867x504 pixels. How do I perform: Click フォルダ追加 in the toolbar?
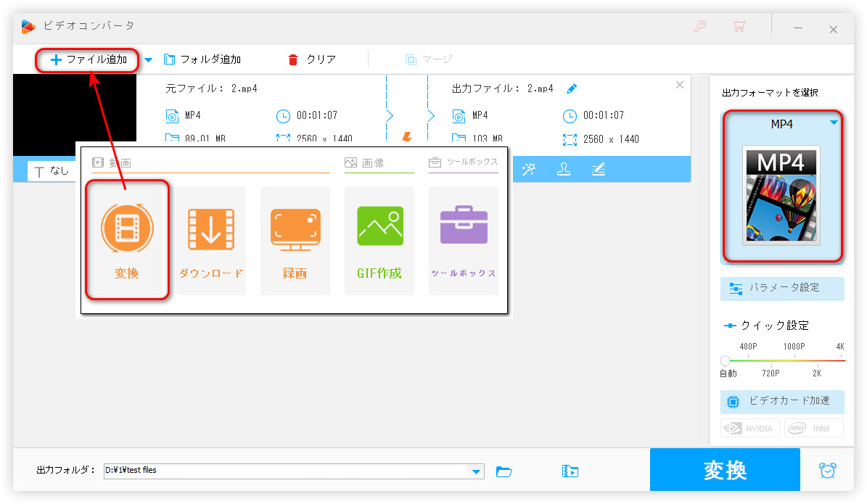tap(202, 59)
